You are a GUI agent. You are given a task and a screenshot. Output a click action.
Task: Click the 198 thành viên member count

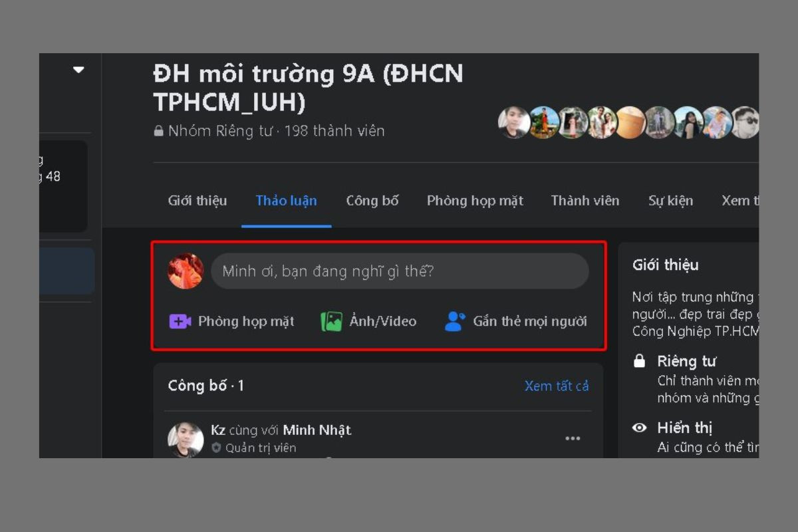point(334,131)
